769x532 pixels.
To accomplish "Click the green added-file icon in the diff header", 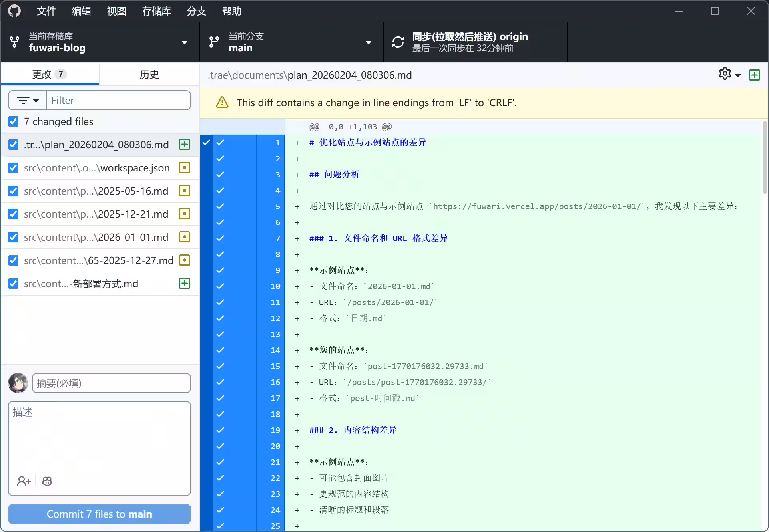I will tap(754, 75).
